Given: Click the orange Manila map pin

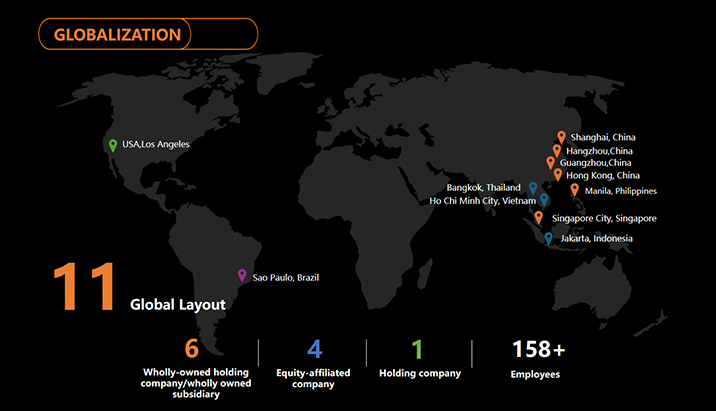Looking at the screenshot, I should click(574, 190).
